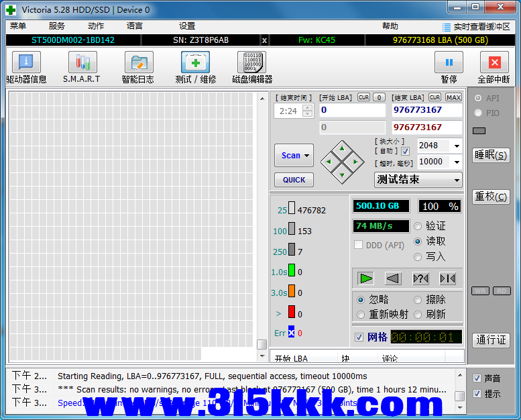Select the Remap (重新映射) radio button
This screenshot has width=521, height=420.
pyautogui.click(x=361, y=314)
